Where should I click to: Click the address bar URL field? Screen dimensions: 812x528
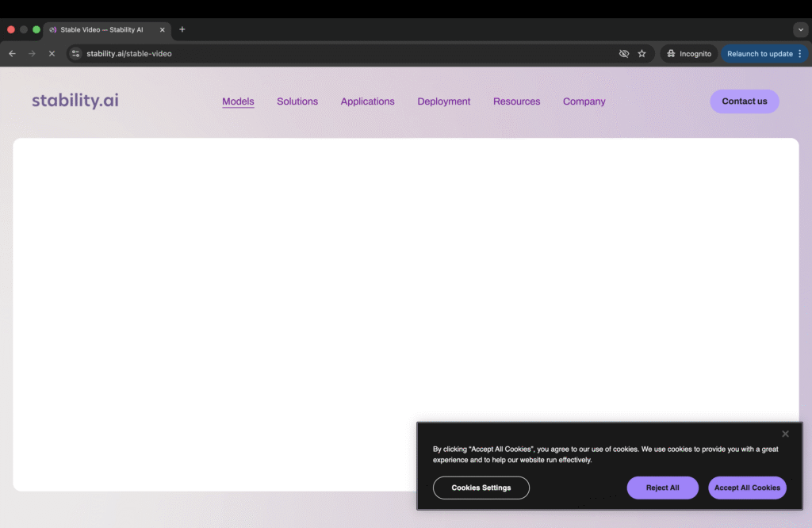tap(317, 54)
